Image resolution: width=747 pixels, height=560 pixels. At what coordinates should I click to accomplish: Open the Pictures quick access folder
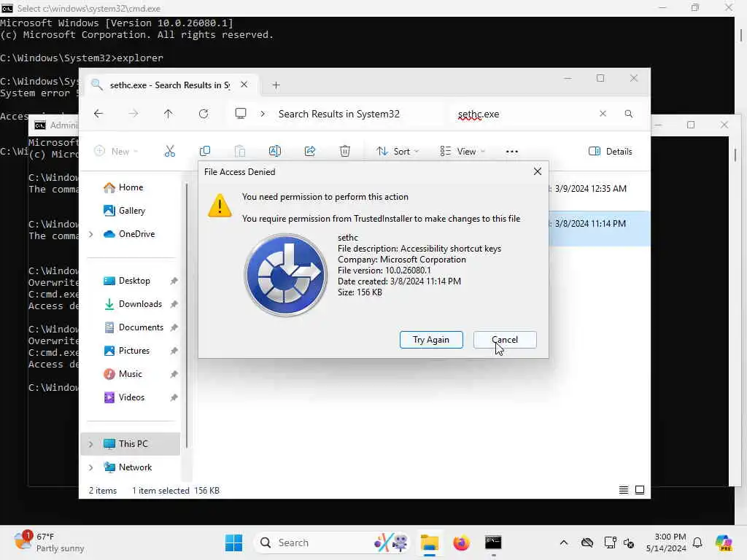pos(134,351)
